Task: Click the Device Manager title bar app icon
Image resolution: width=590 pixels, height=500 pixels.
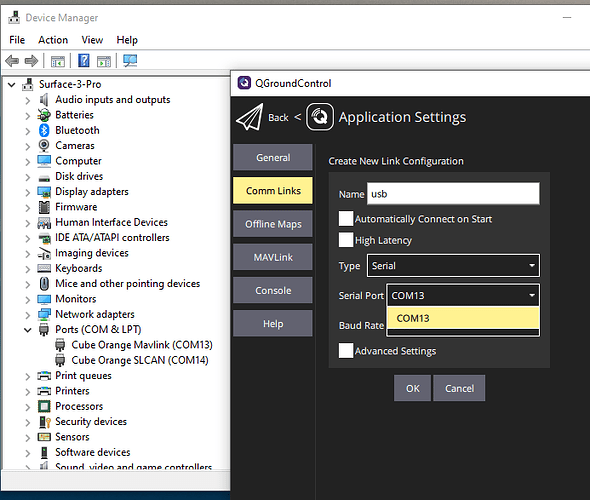Action: coord(14,18)
